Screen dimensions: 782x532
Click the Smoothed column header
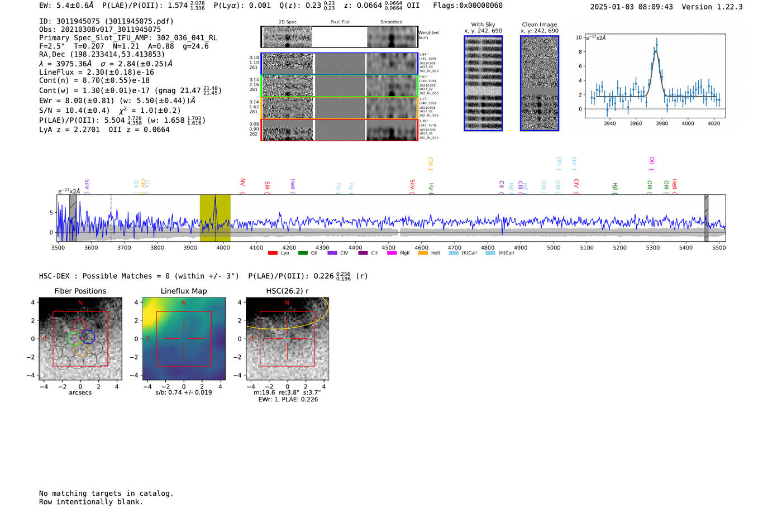(391, 22)
